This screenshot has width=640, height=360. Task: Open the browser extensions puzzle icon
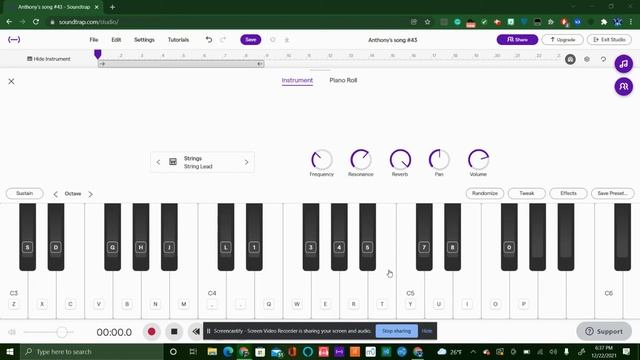point(604,22)
